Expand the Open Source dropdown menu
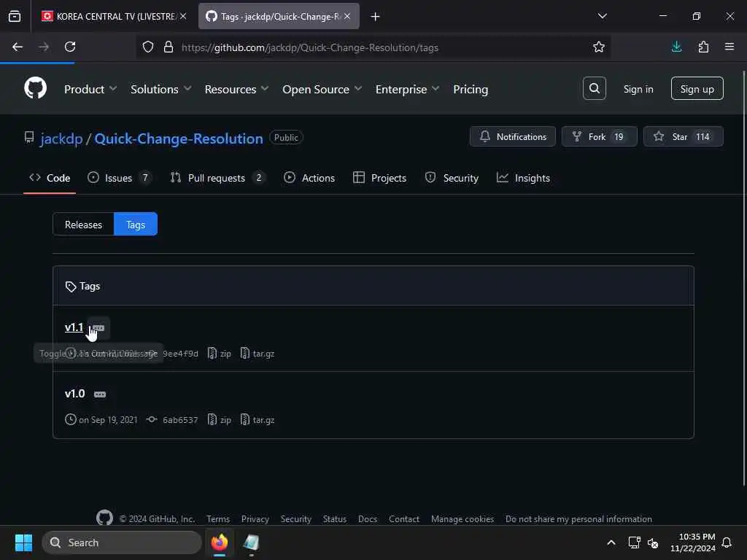The width and height of the screenshot is (747, 560). coord(322,89)
